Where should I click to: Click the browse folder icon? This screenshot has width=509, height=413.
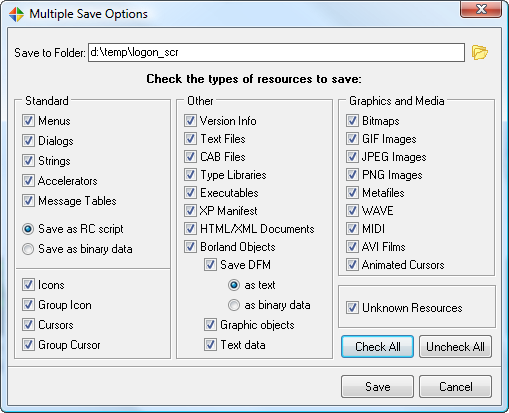click(480, 52)
